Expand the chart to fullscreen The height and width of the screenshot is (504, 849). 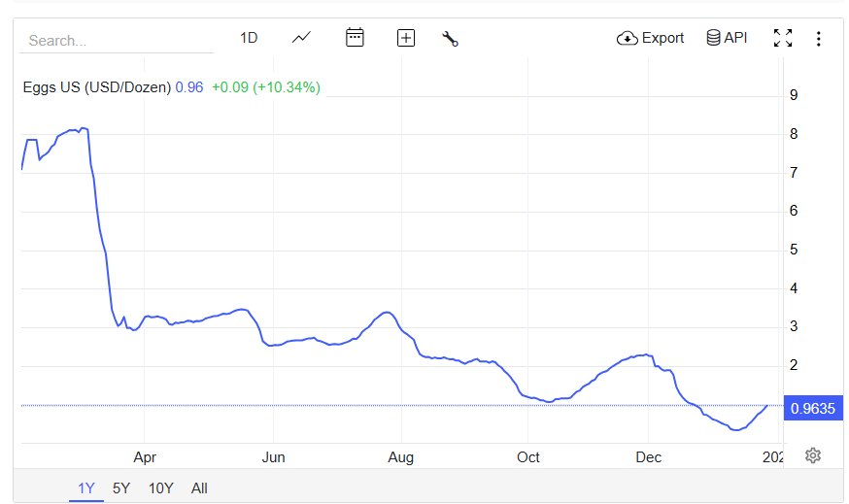[783, 38]
